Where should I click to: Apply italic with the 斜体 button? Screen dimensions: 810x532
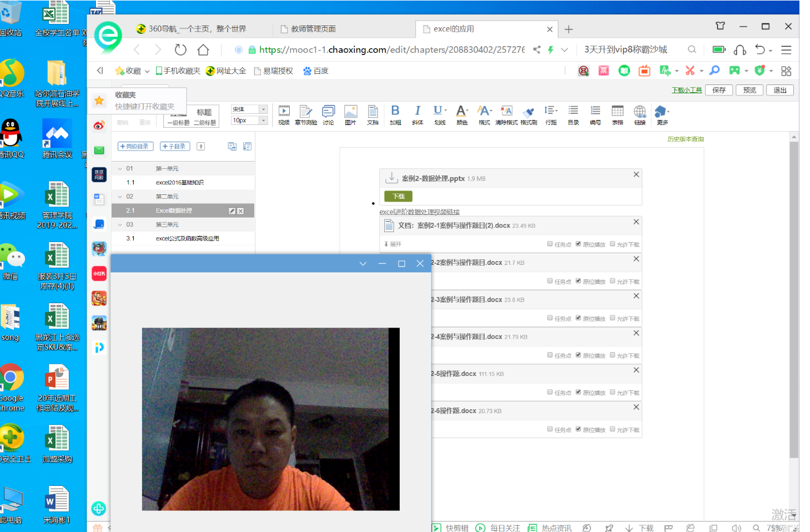[417, 114]
